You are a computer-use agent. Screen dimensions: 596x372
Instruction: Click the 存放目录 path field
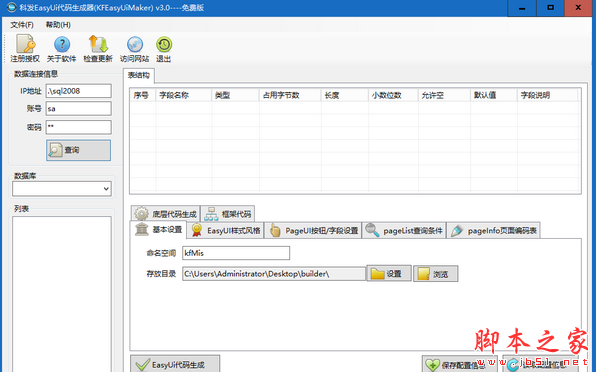click(274, 274)
